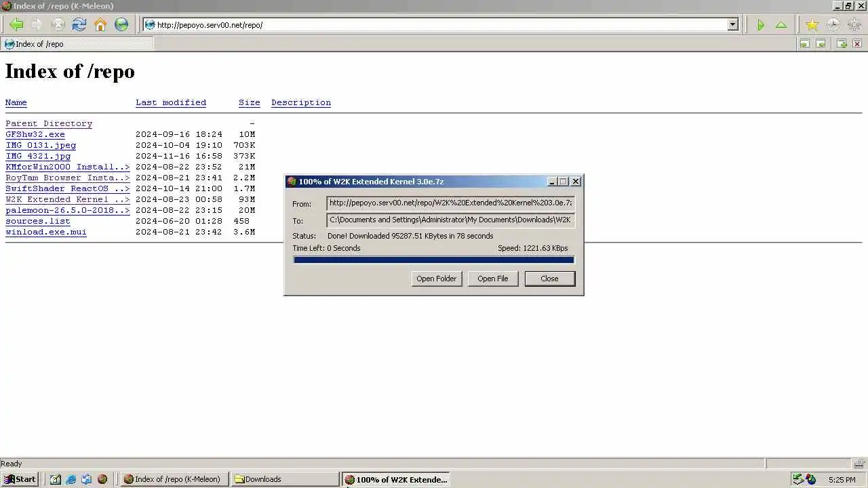Click Open File in download dialog
The height and width of the screenshot is (488, 868).
point(492,279)
